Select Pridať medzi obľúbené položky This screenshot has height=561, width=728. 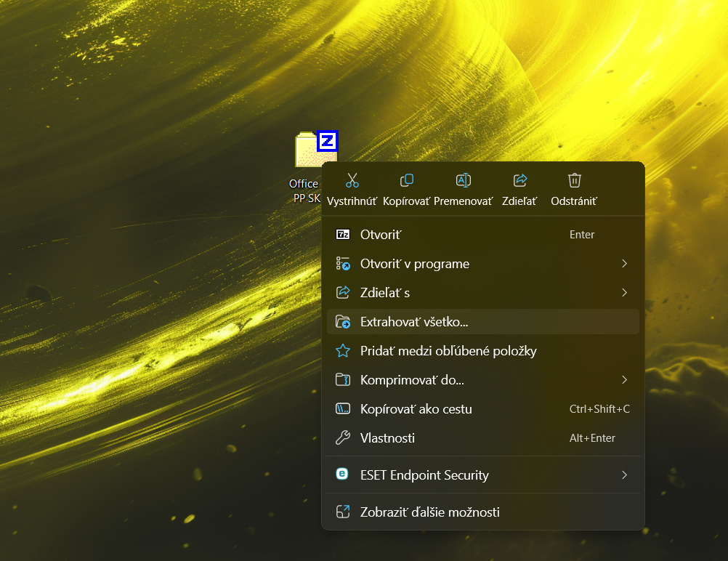coord(448,350)
